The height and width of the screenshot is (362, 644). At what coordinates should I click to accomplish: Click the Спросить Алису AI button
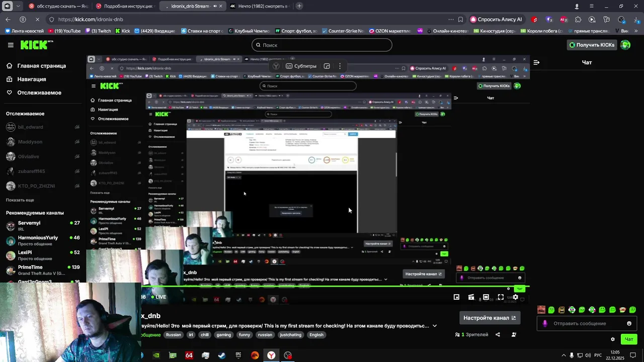click(496, 20)
